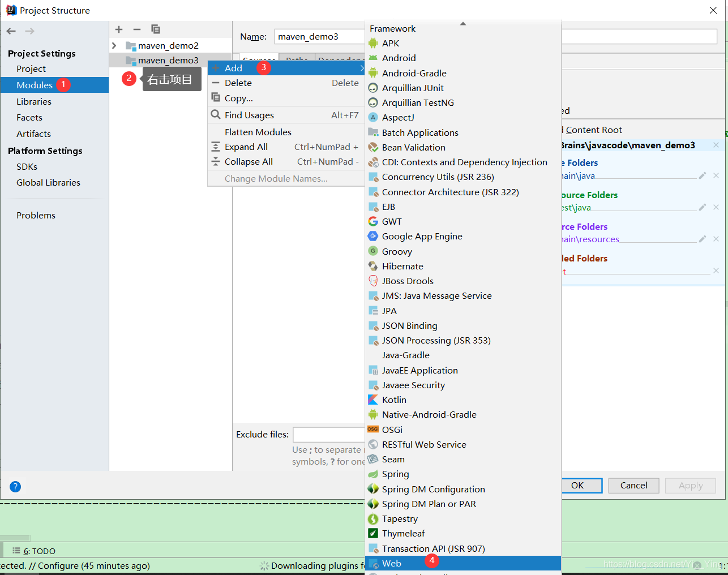Click the Thymeleaf framework icon
728x575 pixels.
point(373,533)
